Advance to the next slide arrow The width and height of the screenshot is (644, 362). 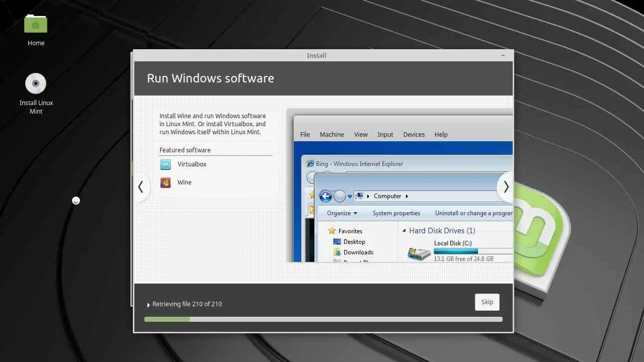tap(506, 187)
